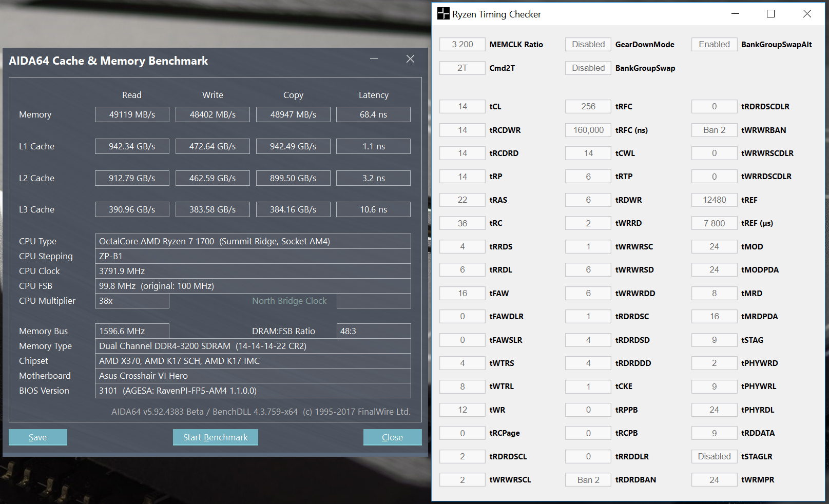
Task: Click the Close button in AIDA64
Action: coord(393,437)
